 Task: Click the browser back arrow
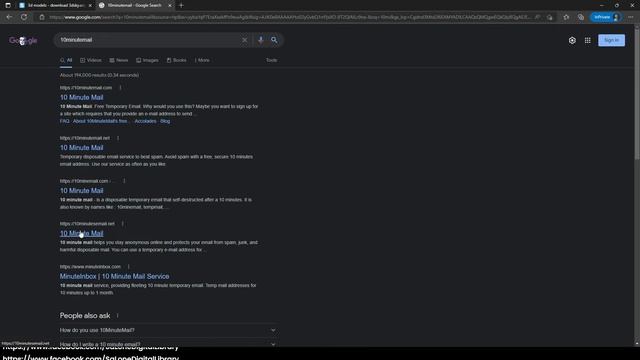(x=9, y=17)
